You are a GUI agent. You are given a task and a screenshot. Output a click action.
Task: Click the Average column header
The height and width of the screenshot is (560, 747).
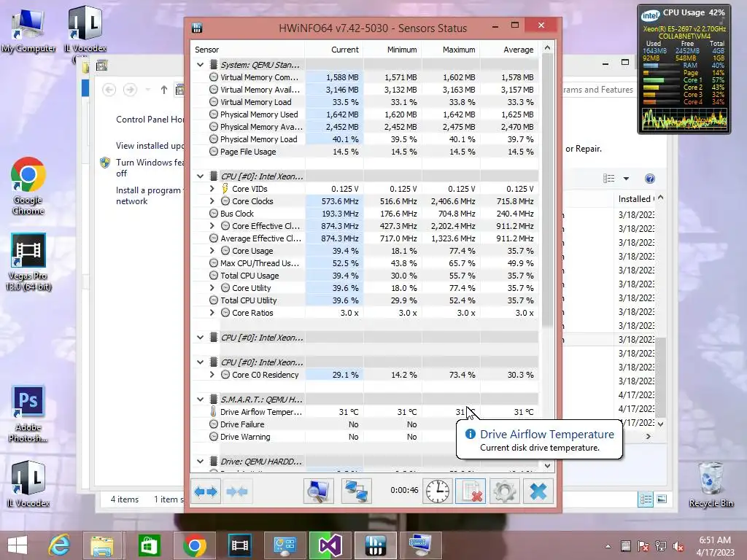(509, 50)
